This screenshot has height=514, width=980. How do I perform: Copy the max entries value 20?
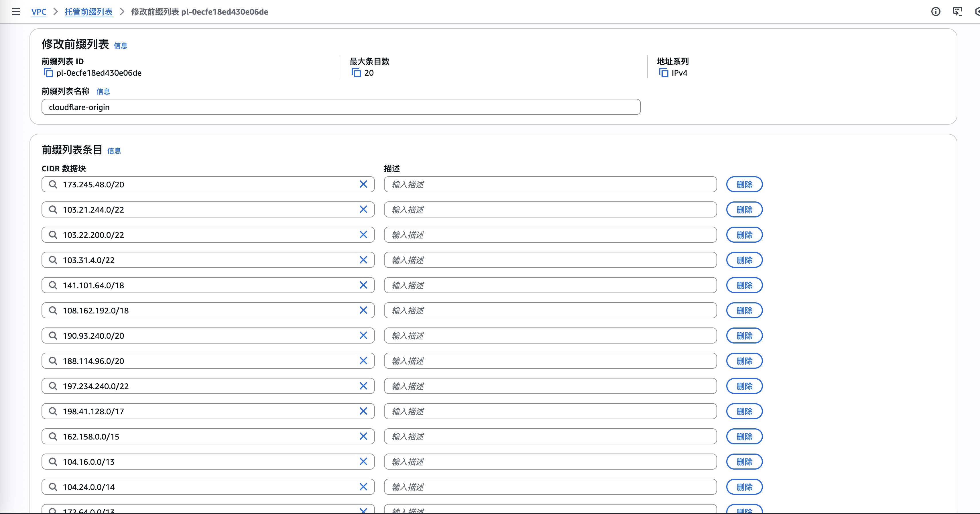coord(356,73)
